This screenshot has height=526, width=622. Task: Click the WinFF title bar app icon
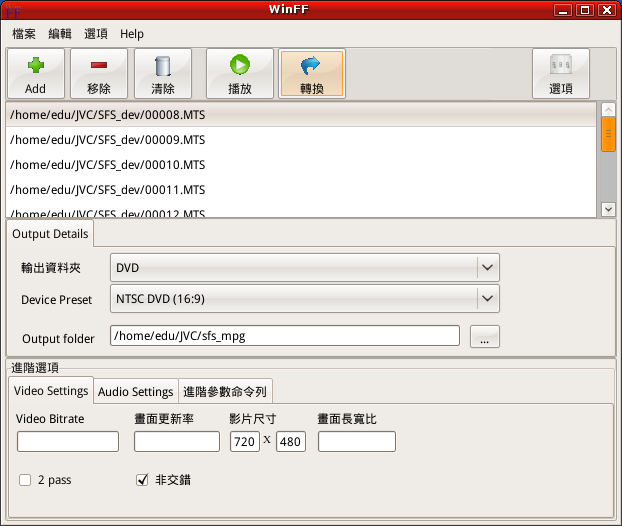point(13,10)
